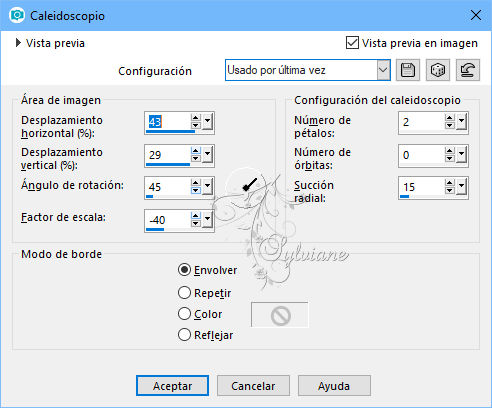Image resolution: width=492 pixels, height=408 pixels.
Task: Choose the Color border mode option
Action: click(x=184, y=314)
